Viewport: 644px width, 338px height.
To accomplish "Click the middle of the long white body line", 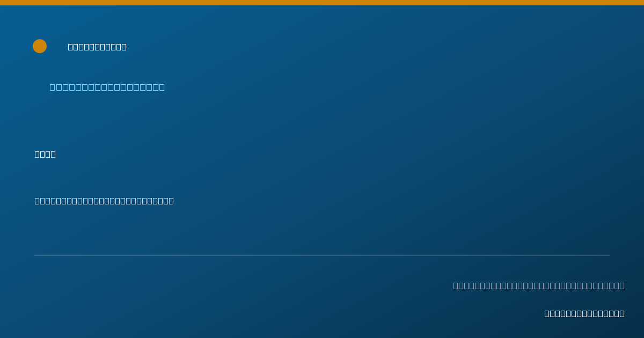I will point(104,201).
